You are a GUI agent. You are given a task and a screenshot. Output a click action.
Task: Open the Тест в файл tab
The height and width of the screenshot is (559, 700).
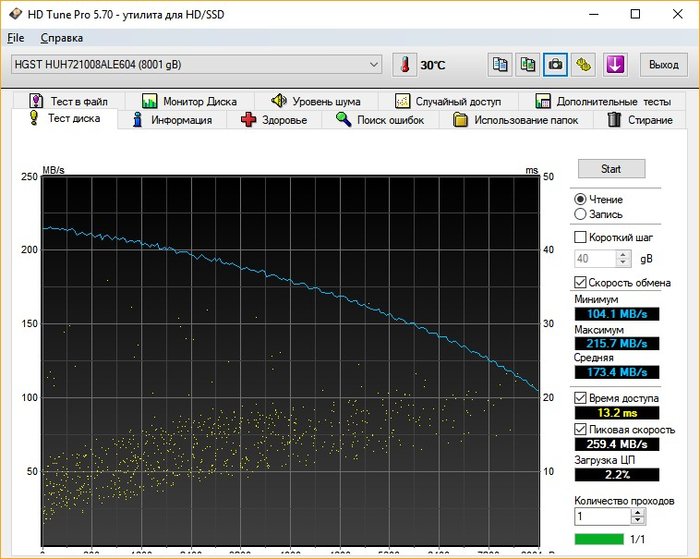tap(69, 101)
